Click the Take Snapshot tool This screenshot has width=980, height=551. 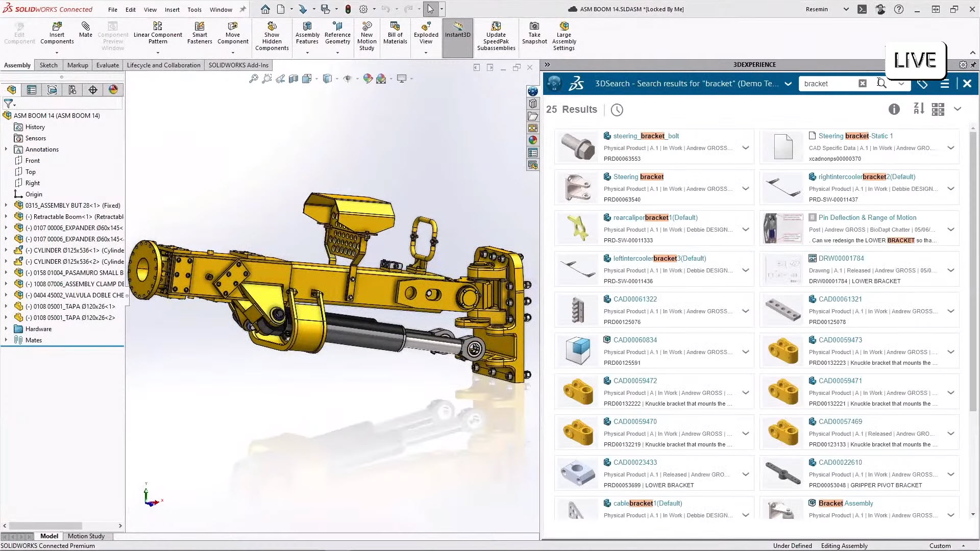coord(534,33)
